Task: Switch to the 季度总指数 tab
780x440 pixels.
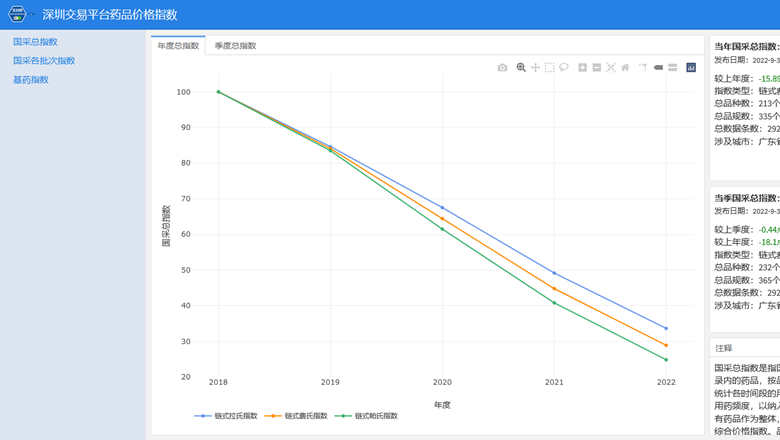Action: 235,46
